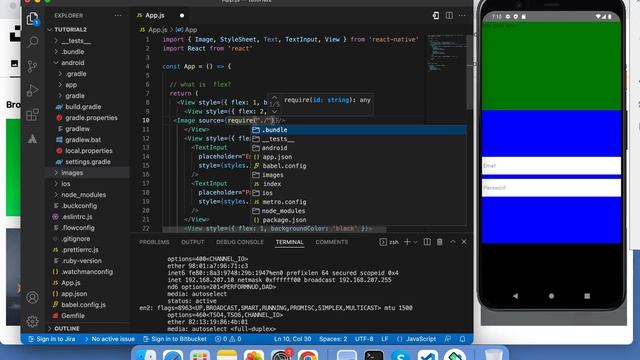Click the UTF-8 encoding indicator
The image size is (640, 360).
[x=364, y=339]
